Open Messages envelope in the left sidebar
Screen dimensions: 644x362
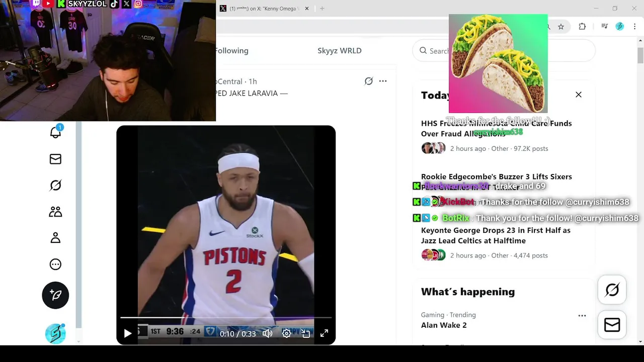[x=55, y=159]
